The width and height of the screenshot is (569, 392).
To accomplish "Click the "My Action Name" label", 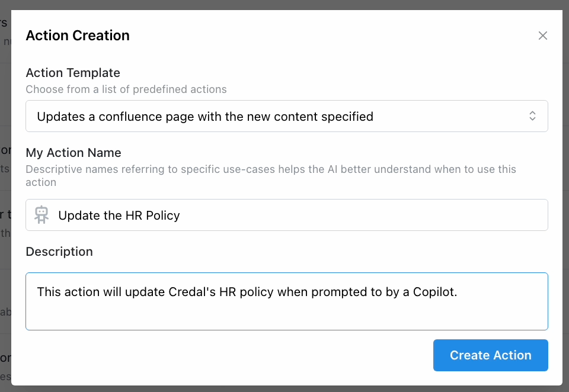I will pos(73,153).
